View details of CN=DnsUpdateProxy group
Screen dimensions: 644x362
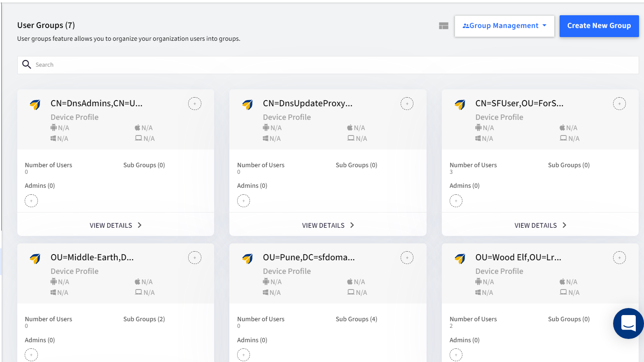328,225
